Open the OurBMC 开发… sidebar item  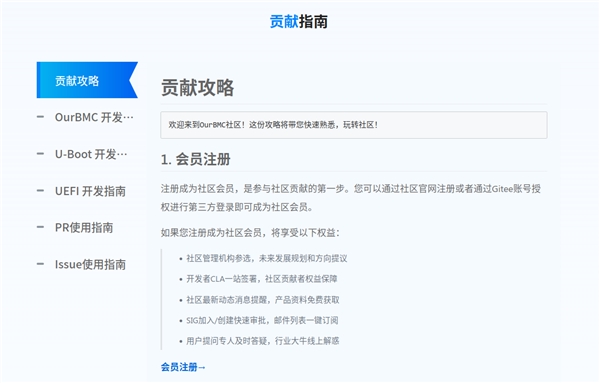tap(94, 117)
